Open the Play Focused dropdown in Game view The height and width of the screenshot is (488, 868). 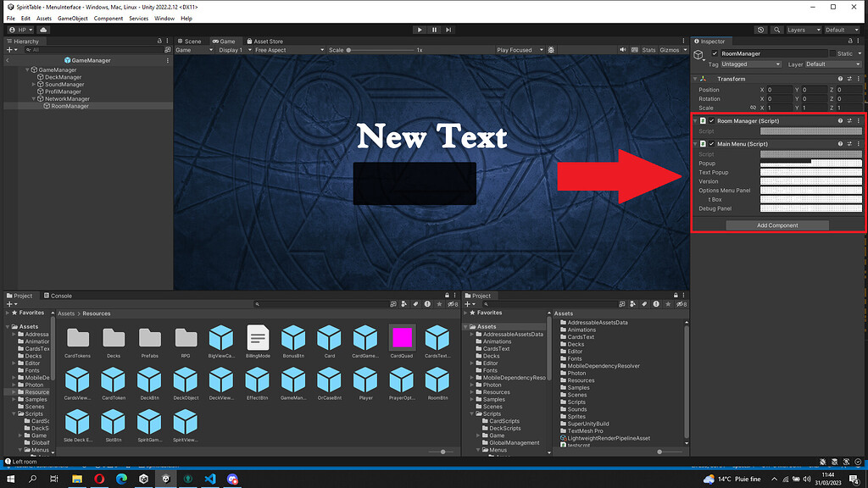point(519,49)
